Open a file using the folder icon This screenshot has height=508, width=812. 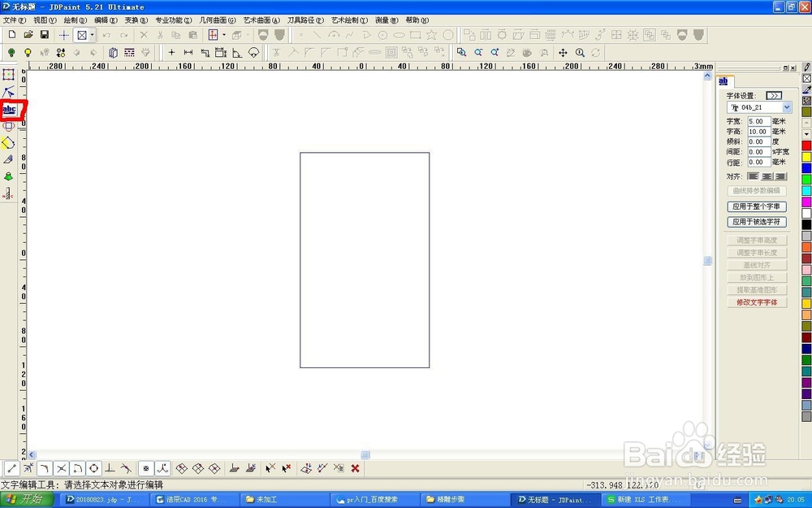(28, 35)
